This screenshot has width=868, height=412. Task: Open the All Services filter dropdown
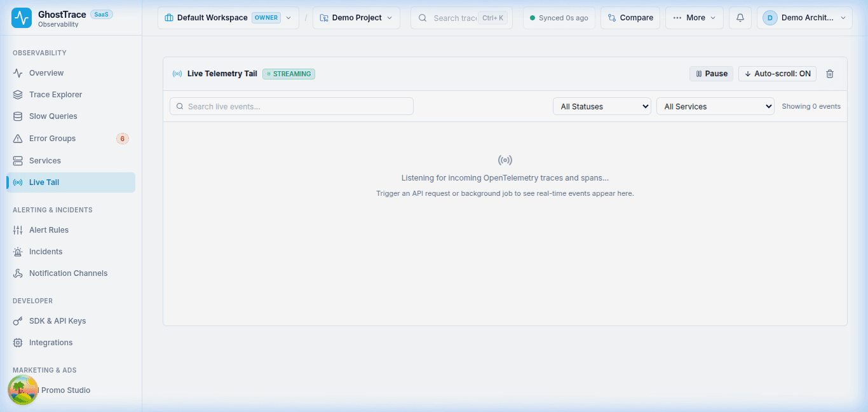click(715, 107)
